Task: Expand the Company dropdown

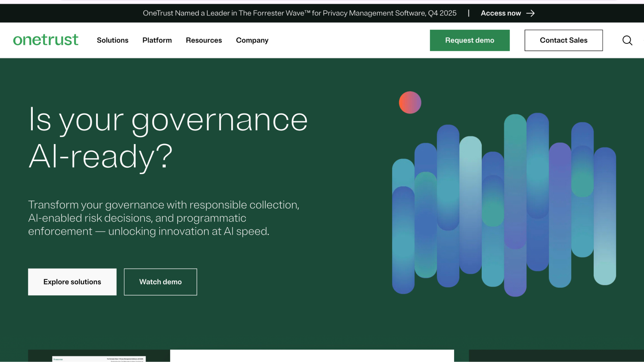Action: pyautogui.click(x=252, y=40)
